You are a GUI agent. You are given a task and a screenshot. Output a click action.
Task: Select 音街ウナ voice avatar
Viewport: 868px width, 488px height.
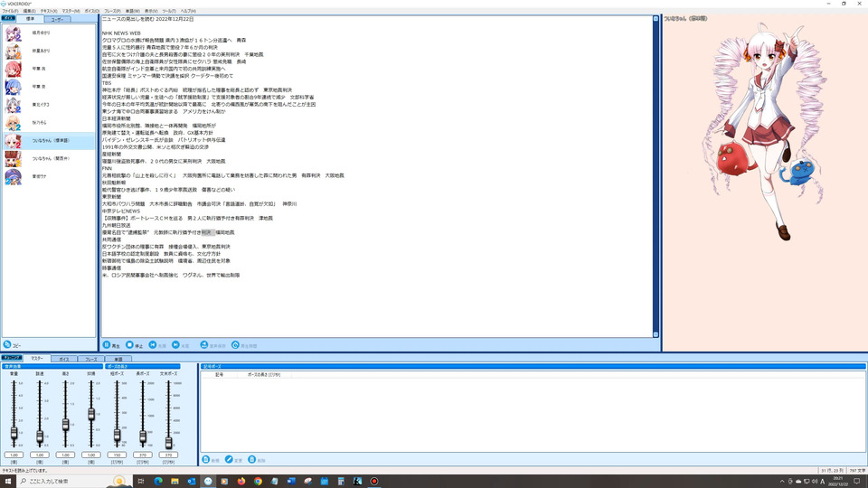pos(13,176)
